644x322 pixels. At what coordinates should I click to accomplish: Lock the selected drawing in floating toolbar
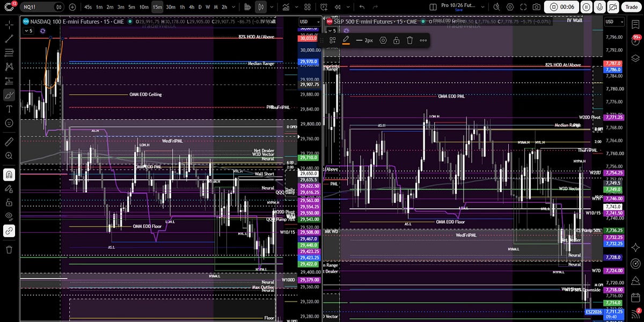pyautogui.click(x=396, y=40)
